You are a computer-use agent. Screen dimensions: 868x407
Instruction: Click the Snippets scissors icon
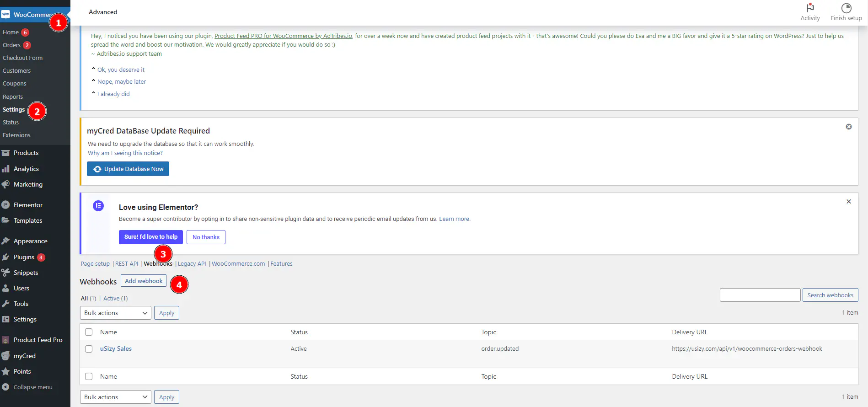(x=6, y=273)
